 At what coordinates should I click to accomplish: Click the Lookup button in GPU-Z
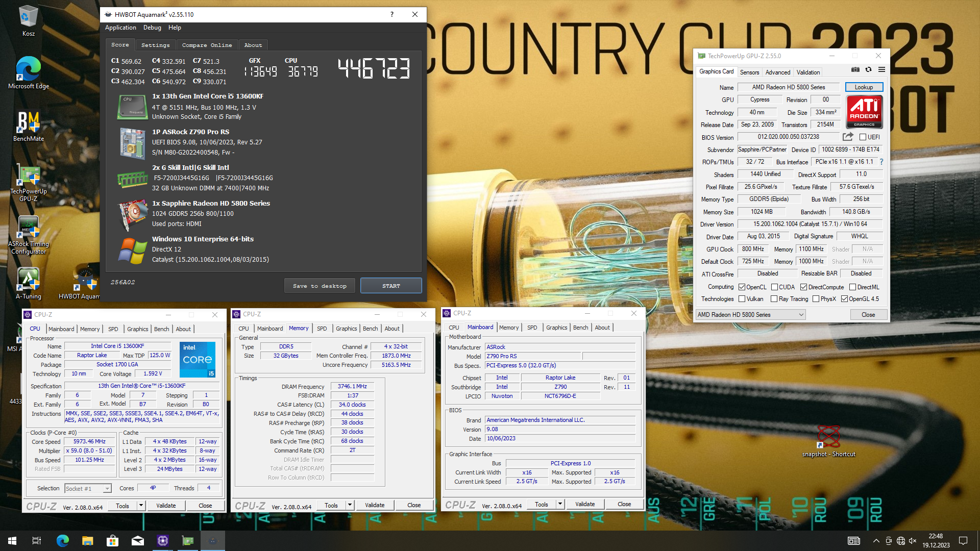point(864,87)
